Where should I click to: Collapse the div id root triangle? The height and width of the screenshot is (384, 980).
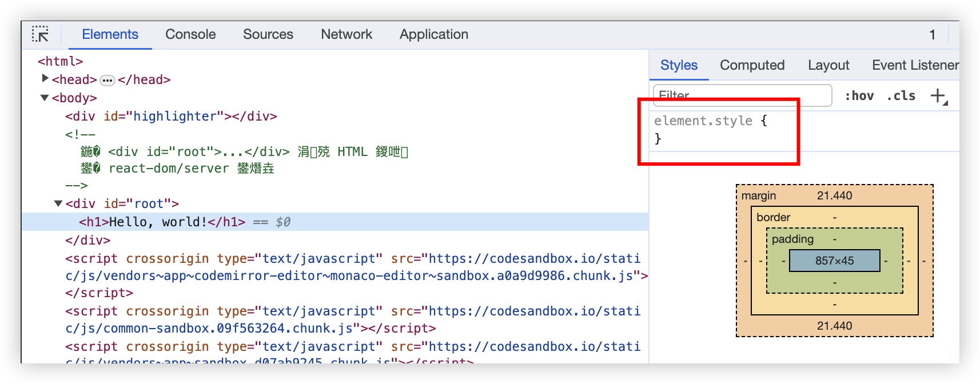[x=58, y=203]
